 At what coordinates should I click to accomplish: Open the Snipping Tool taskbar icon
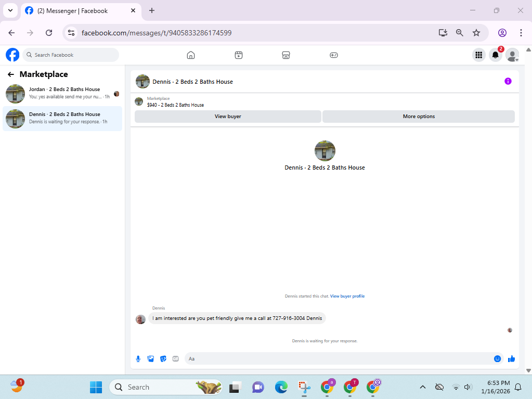[304, 387]
